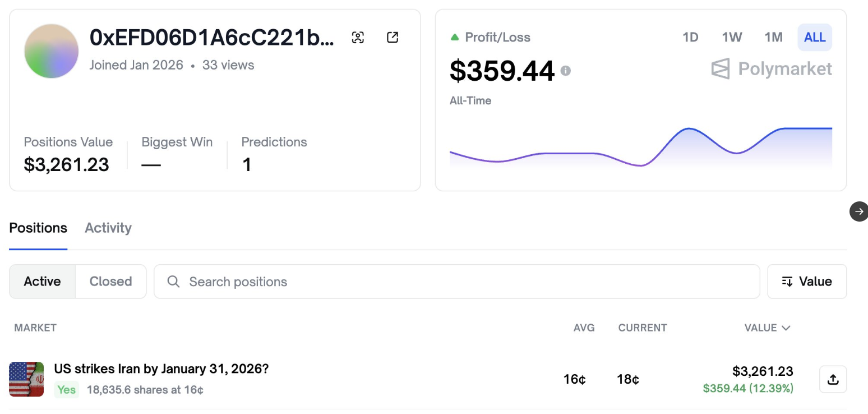Click the US–Iran flag market thumbnail
868x414 pixels.
[26, 379]
